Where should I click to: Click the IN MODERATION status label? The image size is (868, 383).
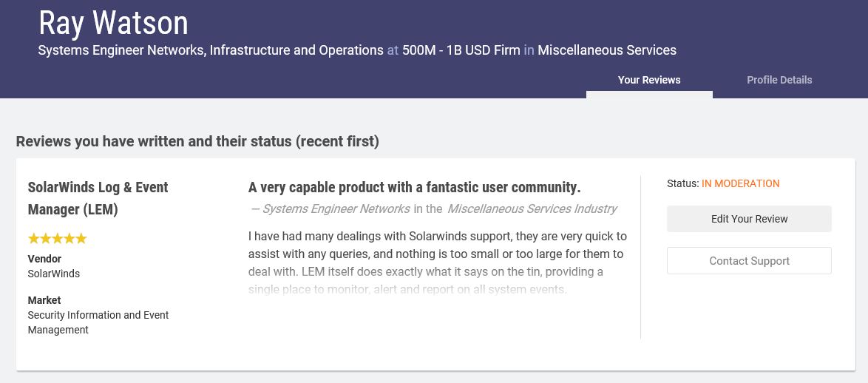tap(740, 183)
